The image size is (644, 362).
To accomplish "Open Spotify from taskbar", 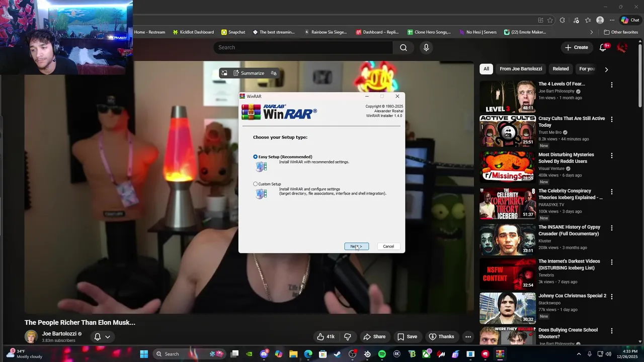I will (382, 354).
